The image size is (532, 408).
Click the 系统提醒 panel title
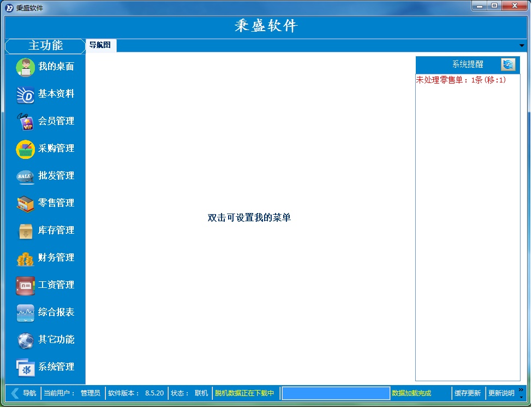(468, 64)
